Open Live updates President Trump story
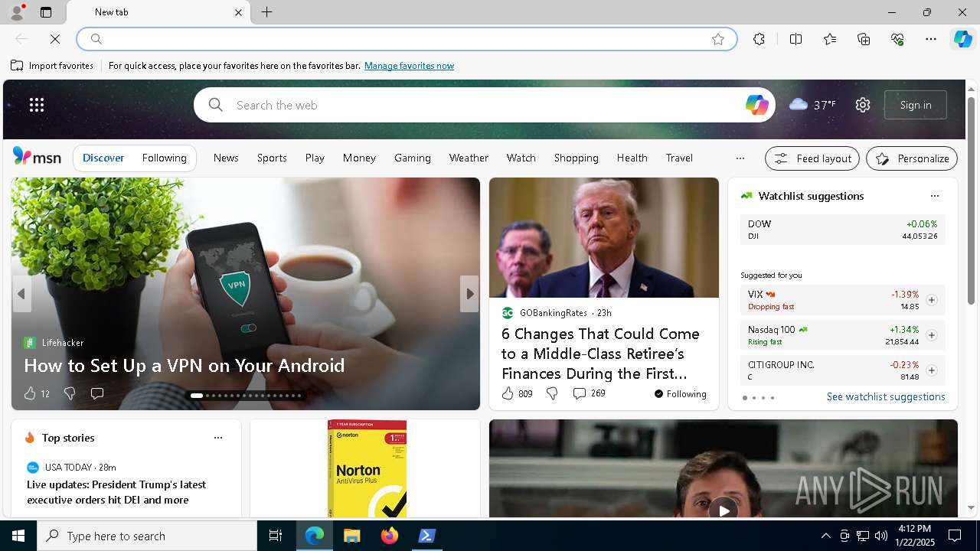Viewport: 980px width, 551px height. 116,492
